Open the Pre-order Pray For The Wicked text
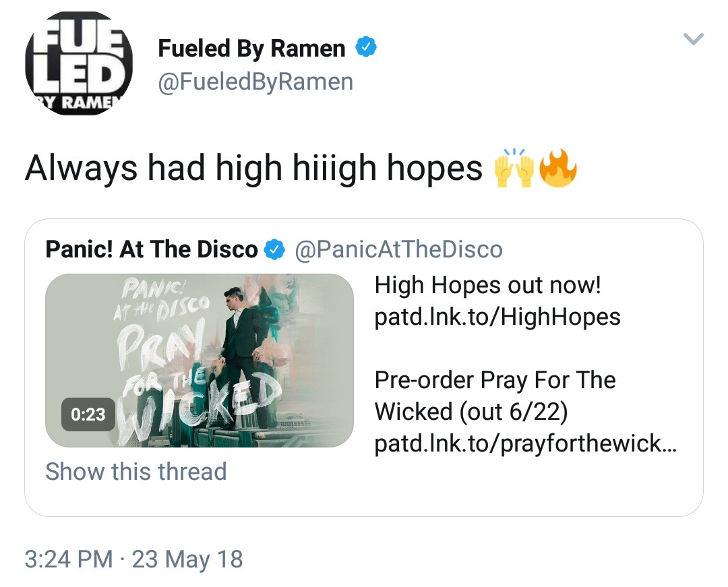728x587 pixels. pyautogui.click(x=495, y=396)
